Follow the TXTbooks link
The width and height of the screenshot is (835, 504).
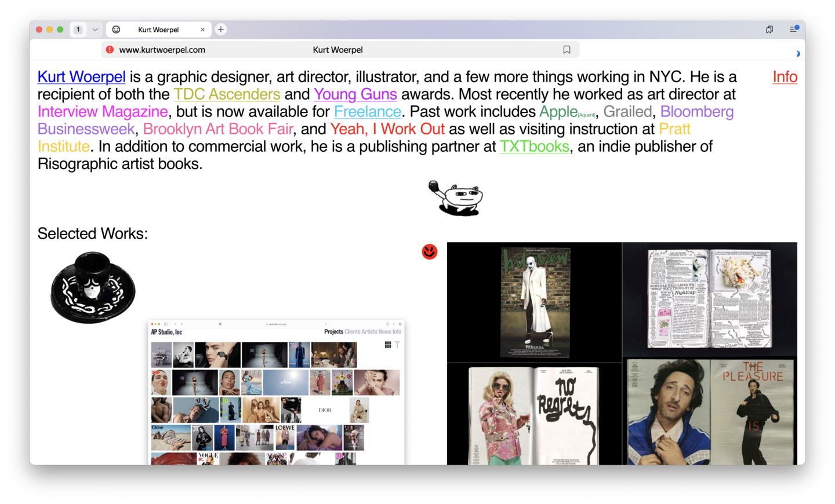coord(535,147)
